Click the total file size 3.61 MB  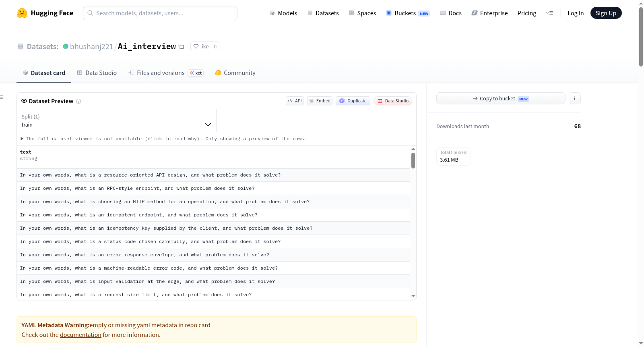coord(449,160)
